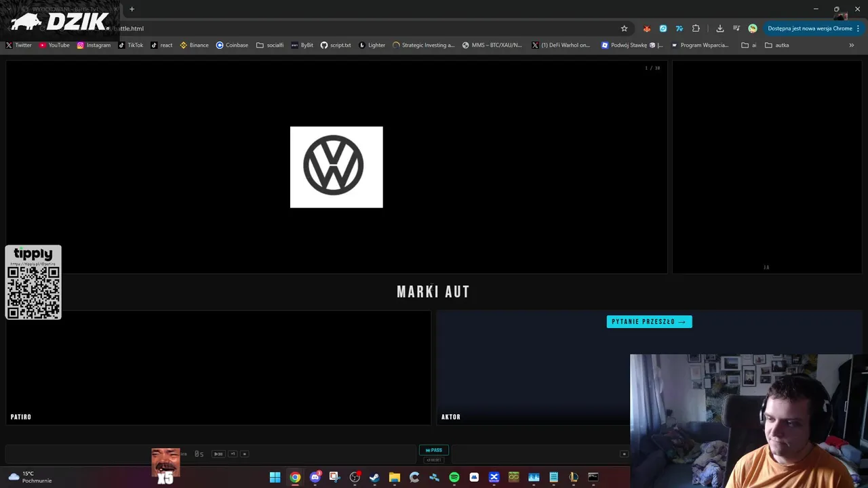Open the weather widget showing 15°C

(30, 477)
